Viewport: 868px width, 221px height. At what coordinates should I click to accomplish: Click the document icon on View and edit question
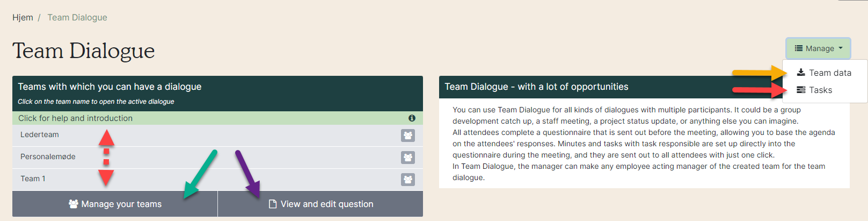tap(273, 204)
